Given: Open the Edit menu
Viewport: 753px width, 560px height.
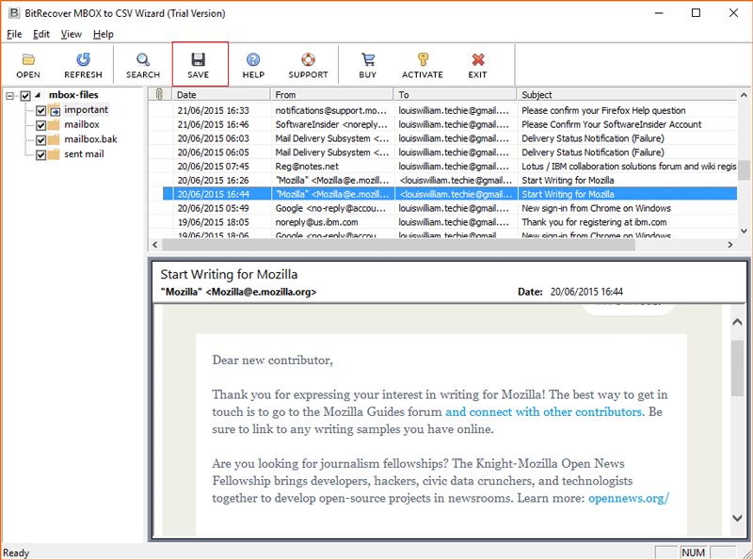Looking at the screenshot, I should pos(41,34).
